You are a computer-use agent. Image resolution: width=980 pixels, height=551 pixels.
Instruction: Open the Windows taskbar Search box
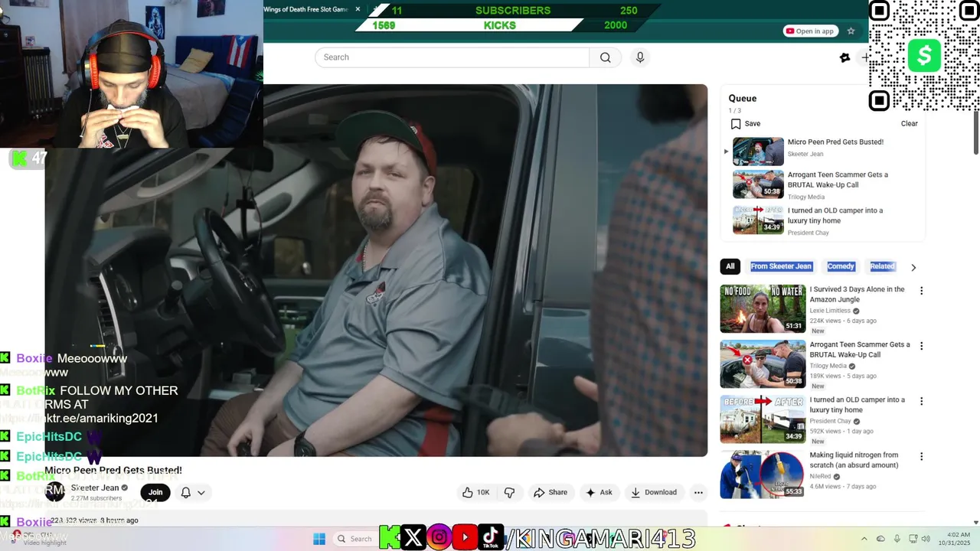(x=355, y=539)
